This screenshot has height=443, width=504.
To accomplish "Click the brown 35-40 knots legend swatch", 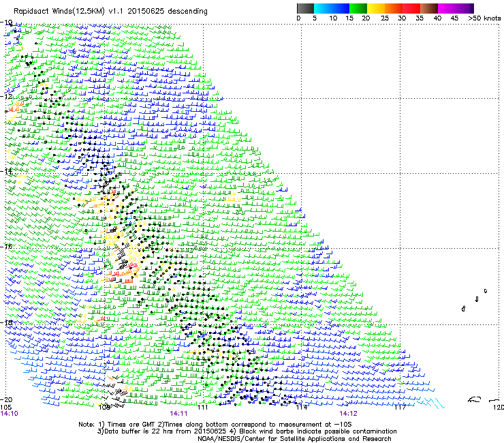I will point(429,8).
